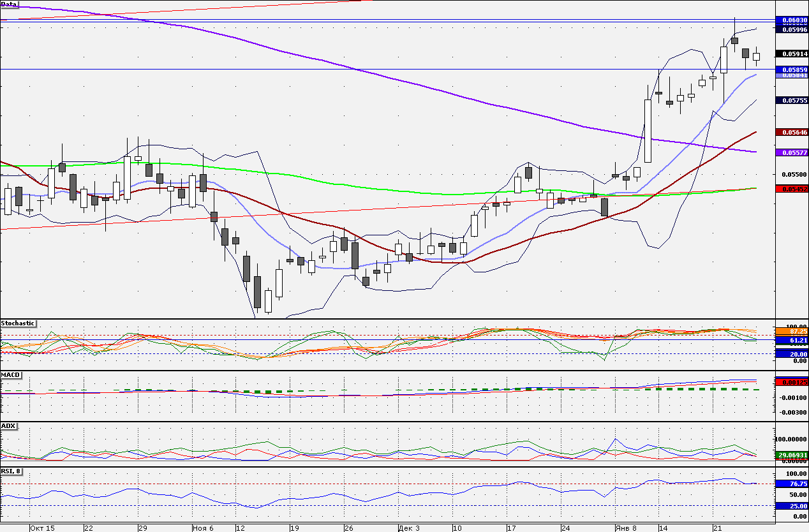Click the 50.00 RSI axis label
Viewport: 809px width, 532px height.
coord(798,494)
